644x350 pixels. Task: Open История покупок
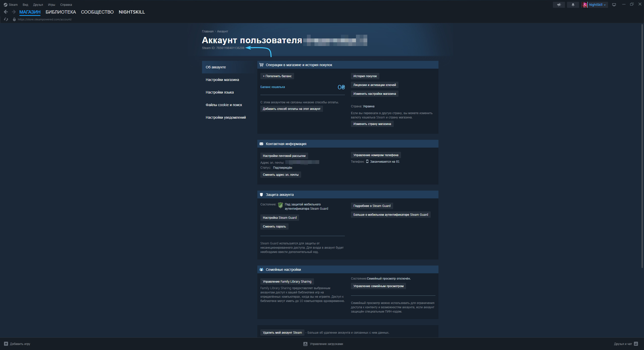(365, 76)
